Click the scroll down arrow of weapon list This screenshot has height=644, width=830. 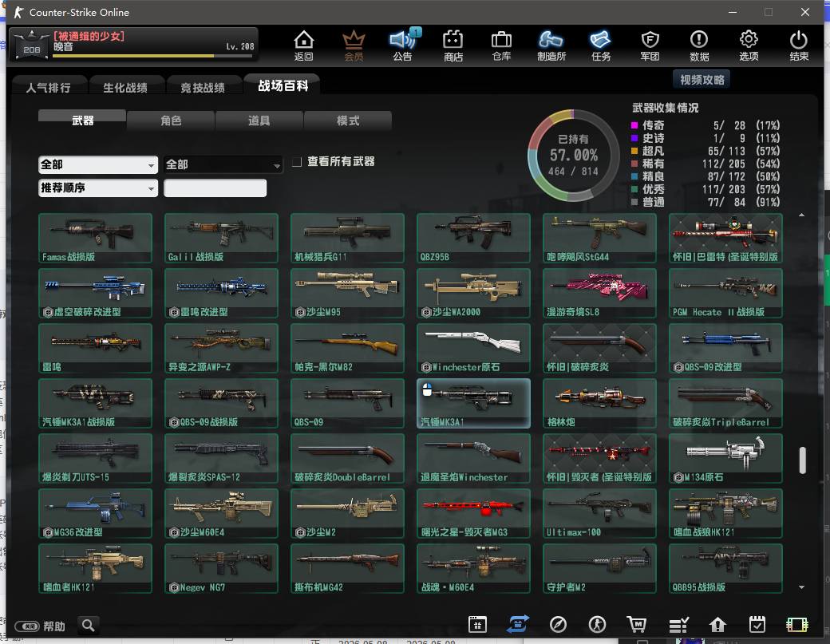(801, 587)
